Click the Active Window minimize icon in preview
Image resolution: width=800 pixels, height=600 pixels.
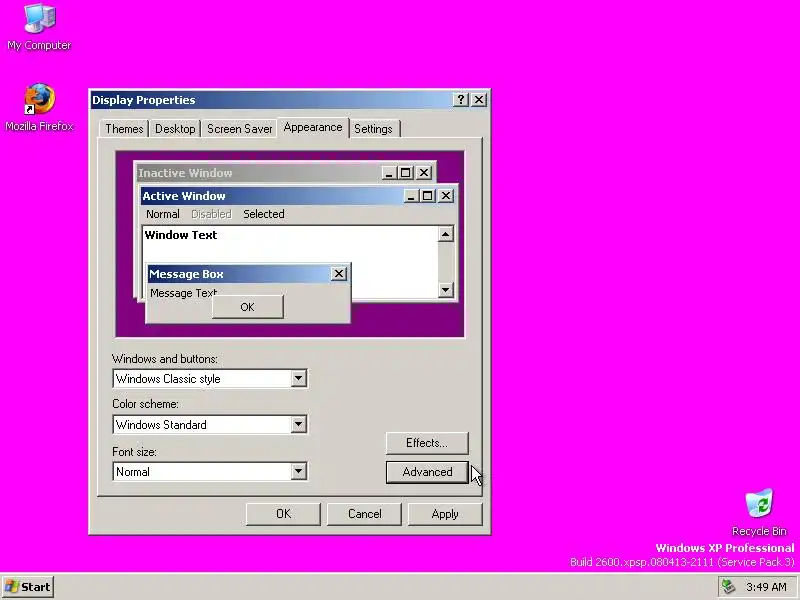pyautogui.click(x=411, y=196)
